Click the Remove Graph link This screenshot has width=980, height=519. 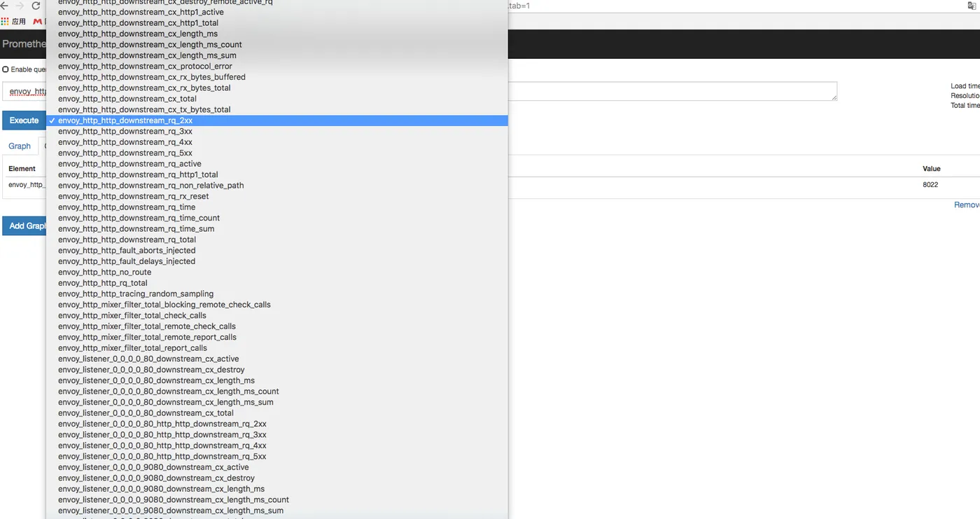pyautogui.click(x=967, y=205)
